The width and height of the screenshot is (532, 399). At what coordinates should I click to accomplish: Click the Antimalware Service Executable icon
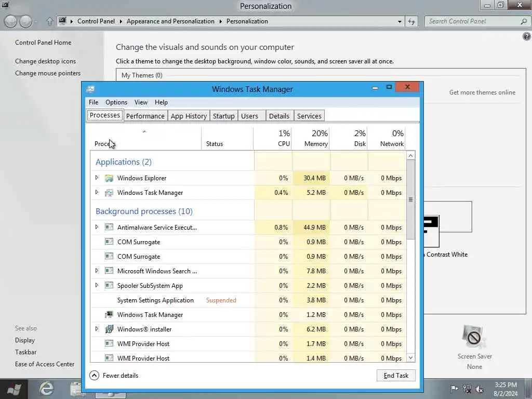pyautogui.click(x=109, y=228)
